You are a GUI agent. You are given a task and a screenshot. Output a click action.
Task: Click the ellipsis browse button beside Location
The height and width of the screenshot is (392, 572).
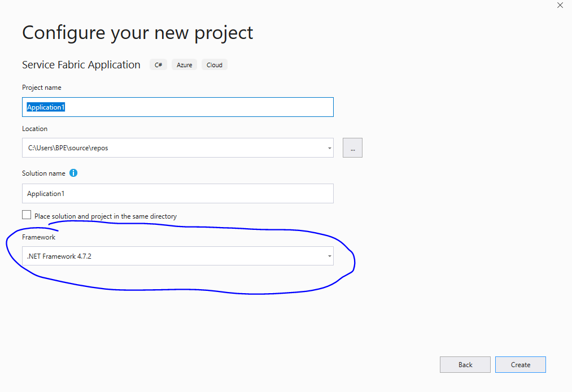tap(352, 147)
